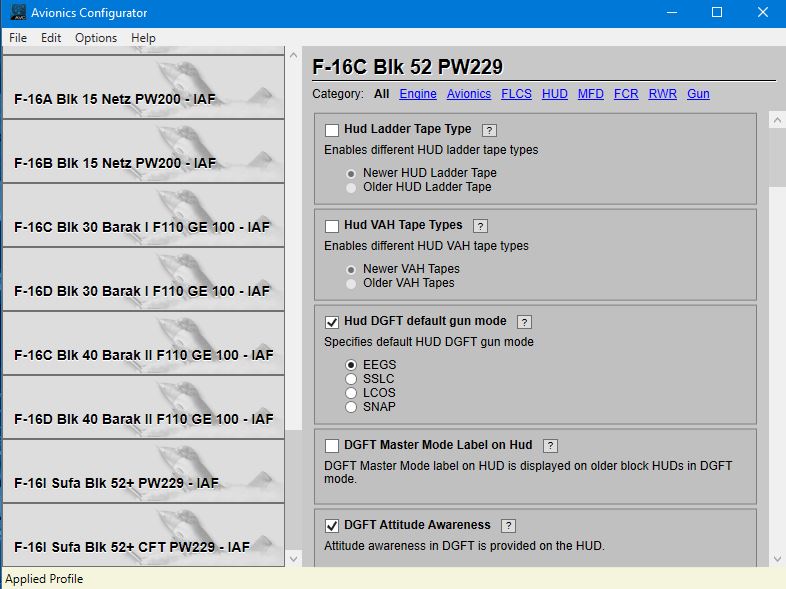Uncheck Hud DGFT default gun mode

coord(331,322)
